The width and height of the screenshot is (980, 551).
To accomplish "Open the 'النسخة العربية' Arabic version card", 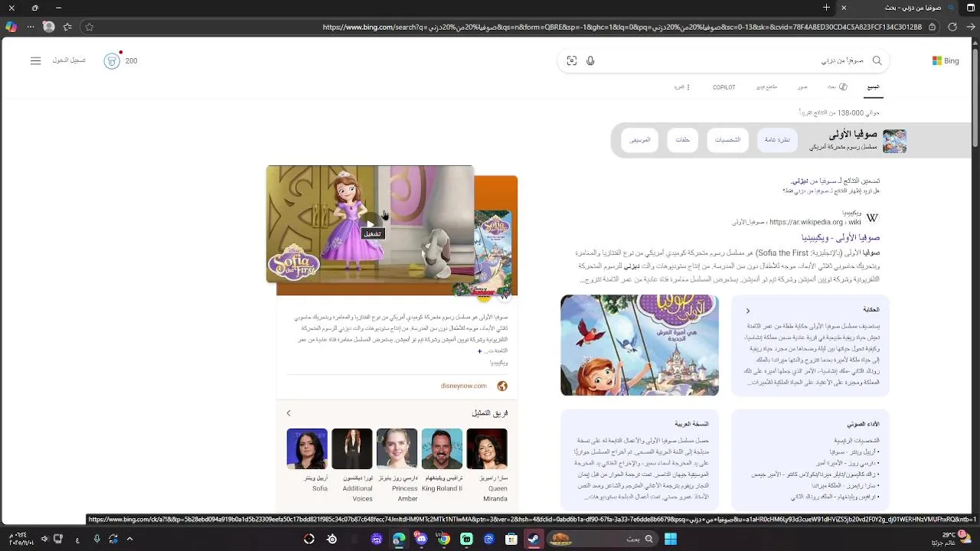I will tap(639, 460).
